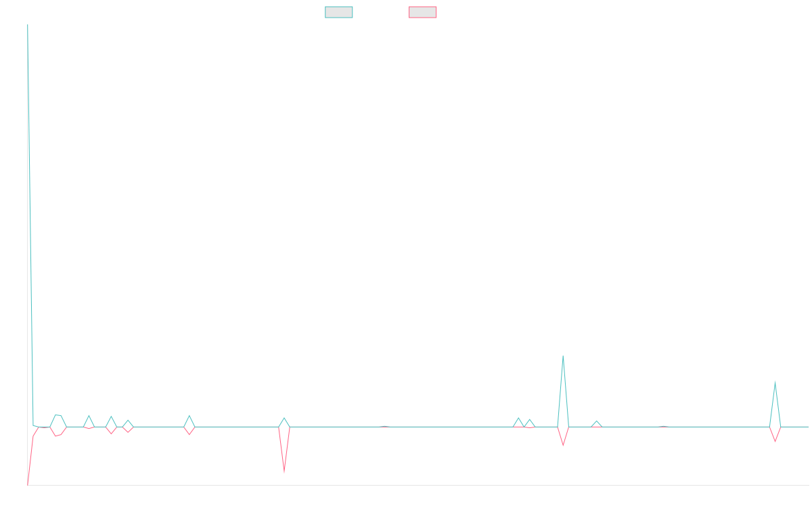The height and width of the screenshot is (508, 812).
Task: Click the Deletions dip bottom after Jan 2026
Action: 775,441
